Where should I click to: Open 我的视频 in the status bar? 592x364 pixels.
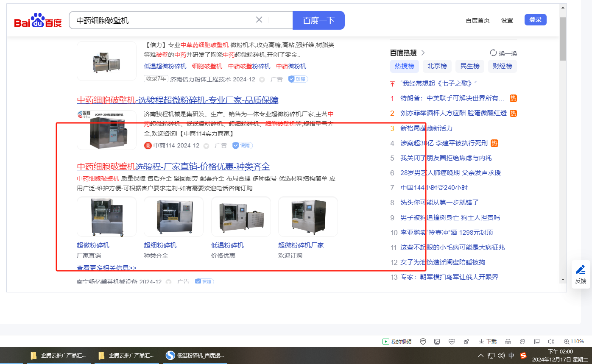(x=397, y=342)
